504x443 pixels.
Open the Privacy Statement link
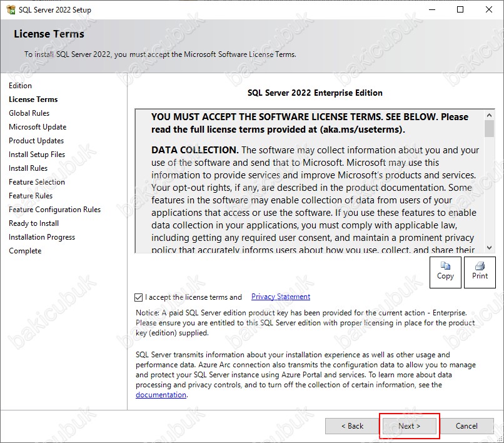[281, 297]
